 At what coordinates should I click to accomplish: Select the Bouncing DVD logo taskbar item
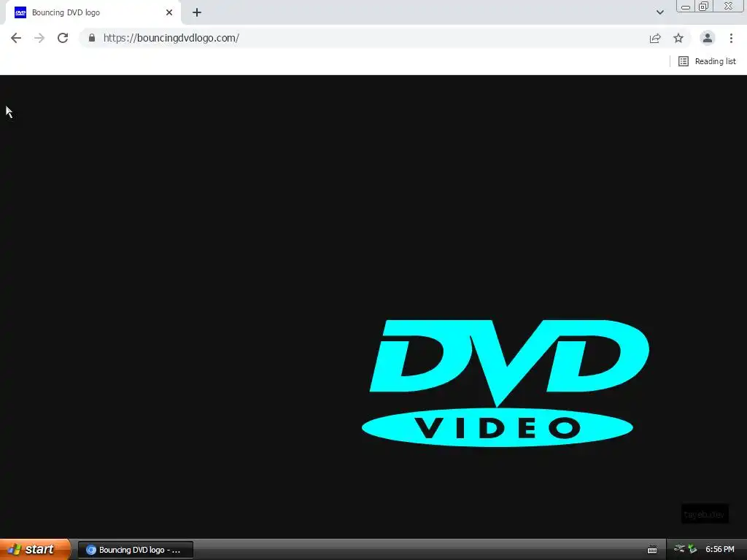click(136, 550)
